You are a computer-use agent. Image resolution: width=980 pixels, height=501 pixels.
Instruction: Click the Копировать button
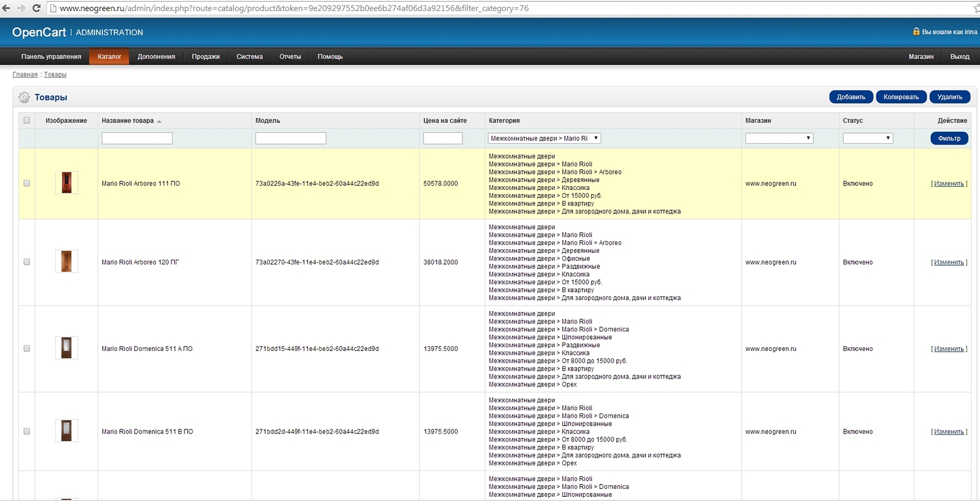coord(901,97)
